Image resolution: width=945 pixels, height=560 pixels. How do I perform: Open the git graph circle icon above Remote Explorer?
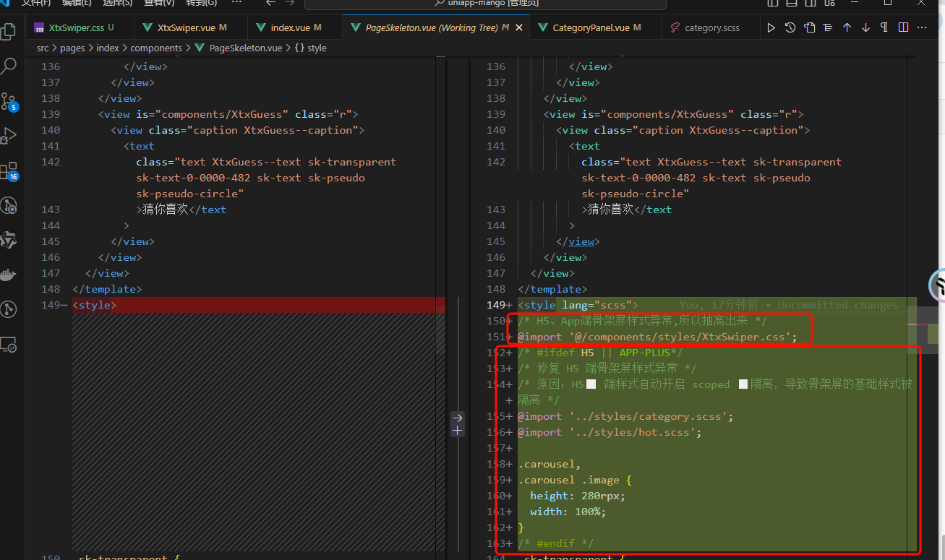[9, 310]
